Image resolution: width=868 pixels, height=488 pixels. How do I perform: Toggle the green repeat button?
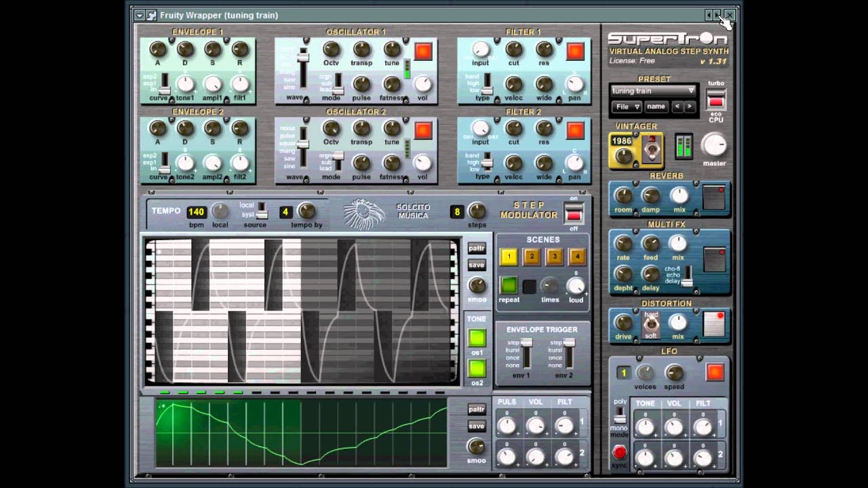coord(509,285)
